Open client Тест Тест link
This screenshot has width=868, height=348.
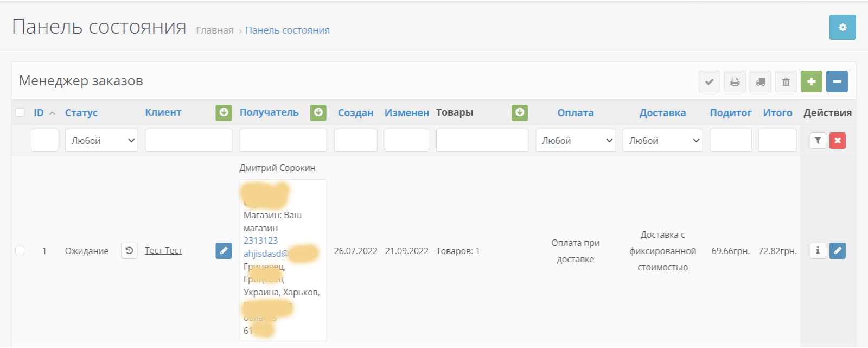click(x=163, y=251)
